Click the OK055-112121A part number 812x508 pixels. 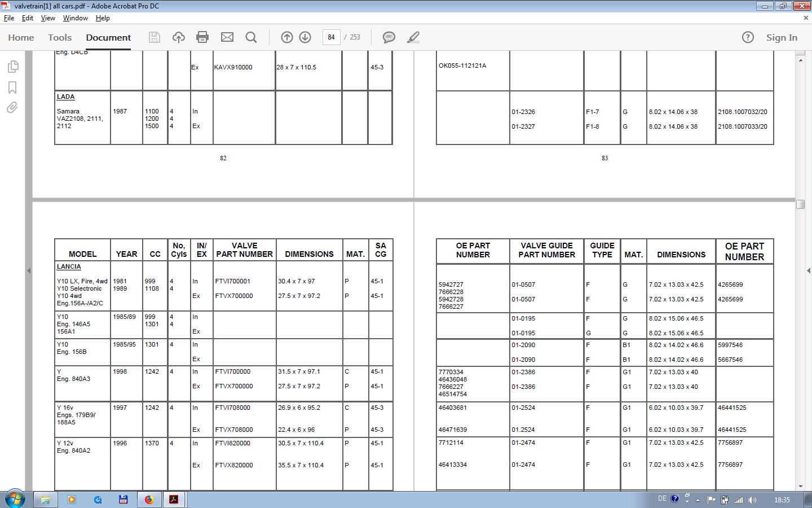tap(462, 65)
